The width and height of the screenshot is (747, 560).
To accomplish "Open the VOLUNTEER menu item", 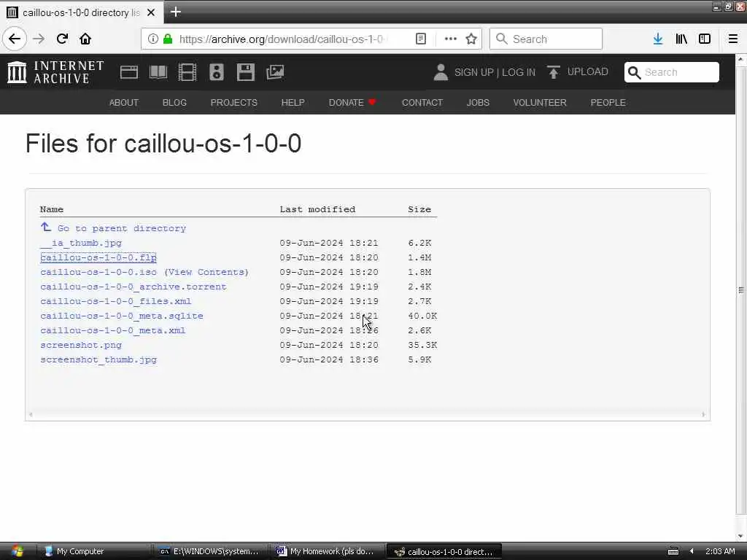I will pos(540,102).
